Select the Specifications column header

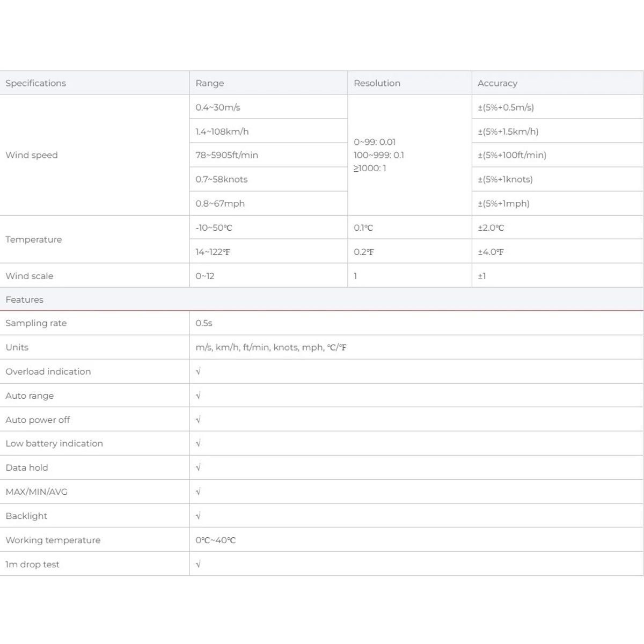(94, 83)
